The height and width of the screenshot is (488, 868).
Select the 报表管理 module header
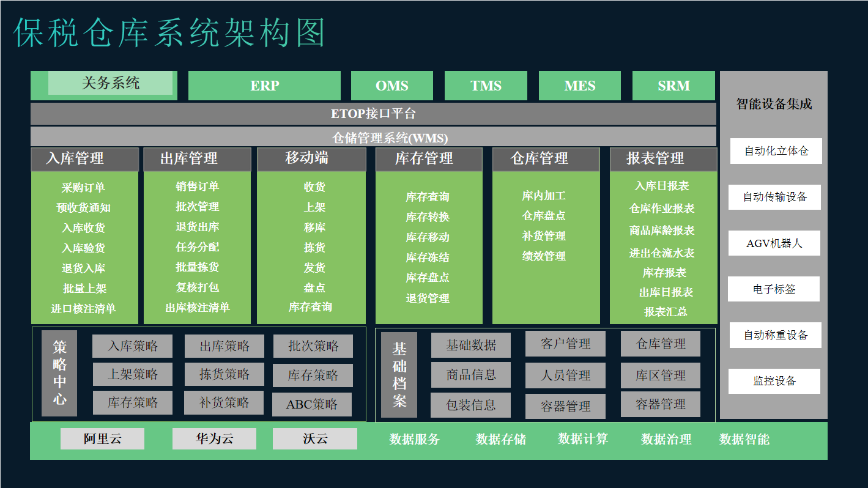[663, 159]
